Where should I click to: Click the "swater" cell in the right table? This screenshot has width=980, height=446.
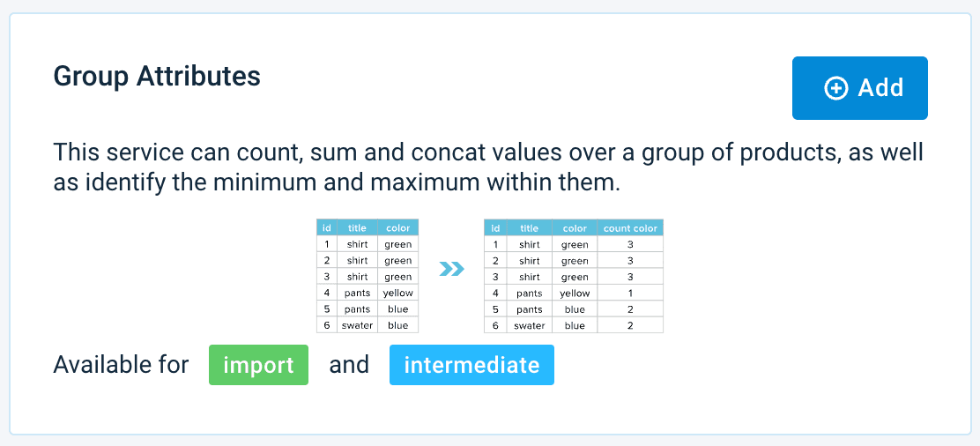tap(529, 325)
